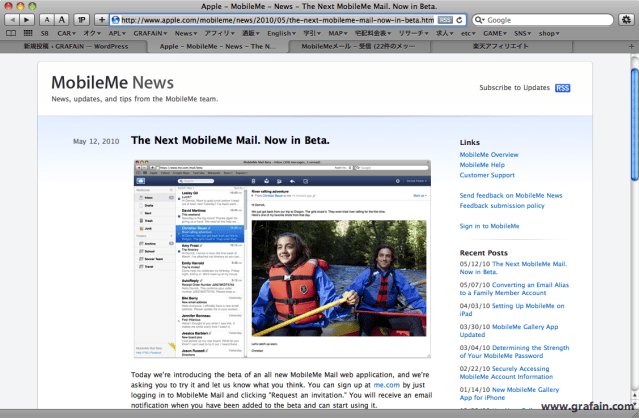This screenshot has width=639, height=418.
Task: Click inside the URL address field
Action: pyautogui.click(x=278, y=20)
